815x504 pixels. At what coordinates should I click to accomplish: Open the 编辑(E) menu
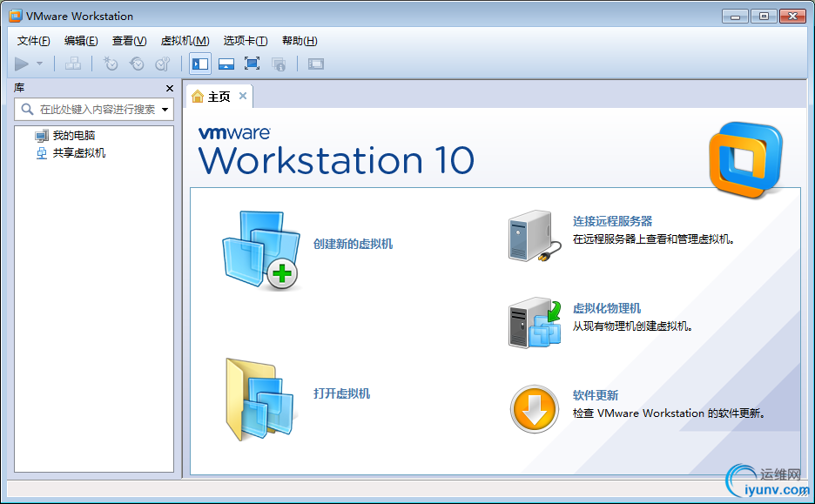click(x=81, y=41)
